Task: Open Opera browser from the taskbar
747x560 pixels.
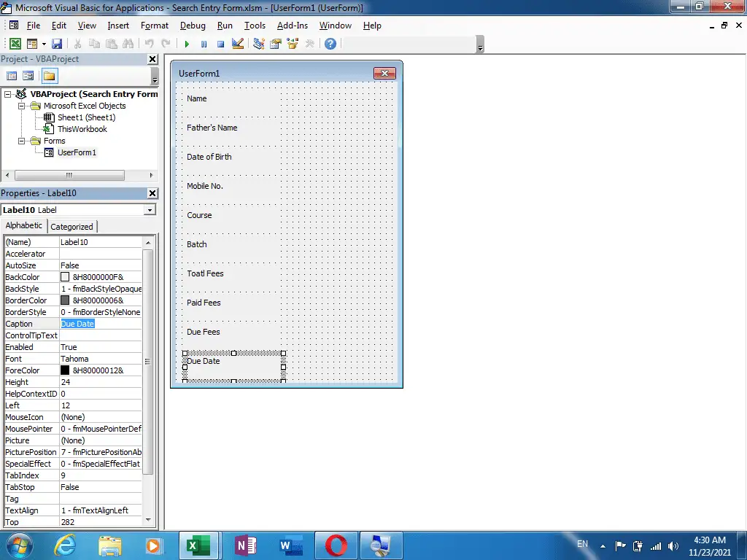Action: point(336,545)
